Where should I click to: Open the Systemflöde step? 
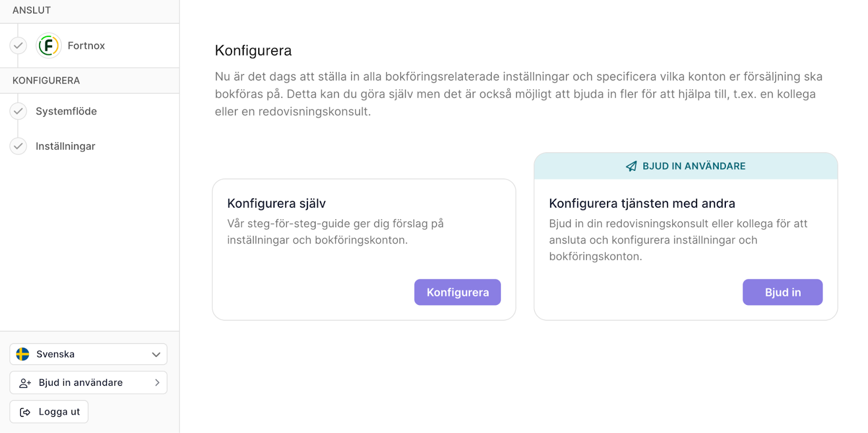tap(66, 111)
